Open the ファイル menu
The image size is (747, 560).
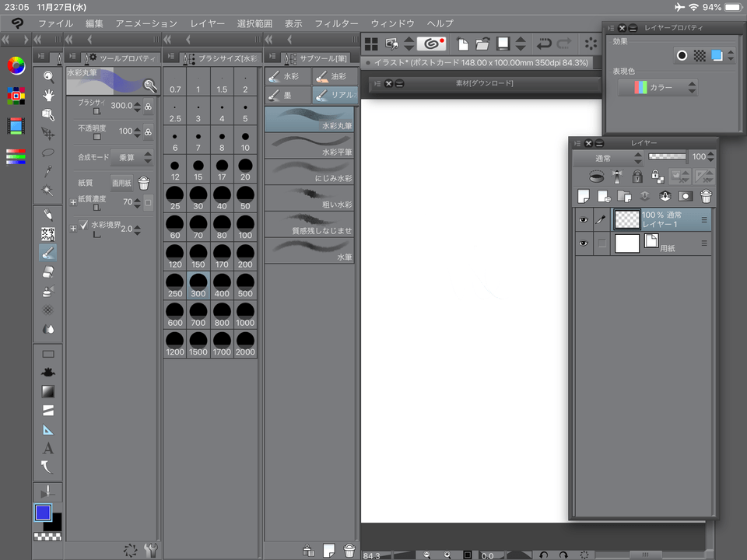click(56, 23)
